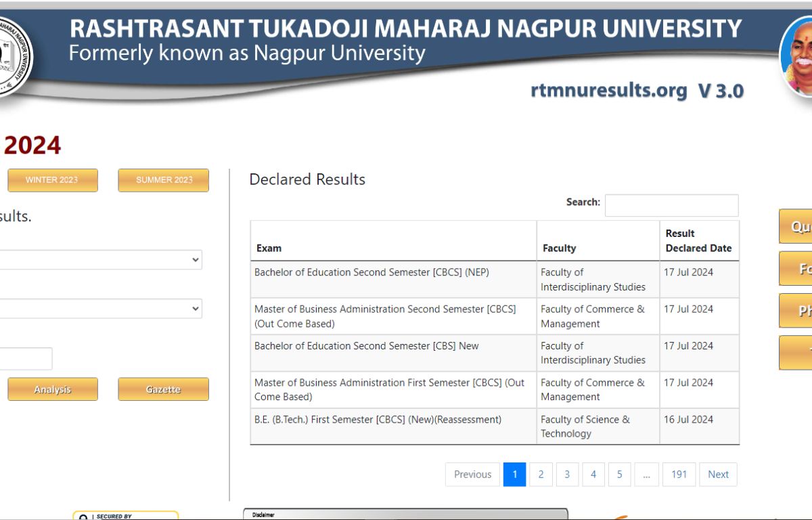Screen dimensions: 812x520
Task: Click the 'rtmnuresults.org V 3.0' header text
Action: coord(637,91)
